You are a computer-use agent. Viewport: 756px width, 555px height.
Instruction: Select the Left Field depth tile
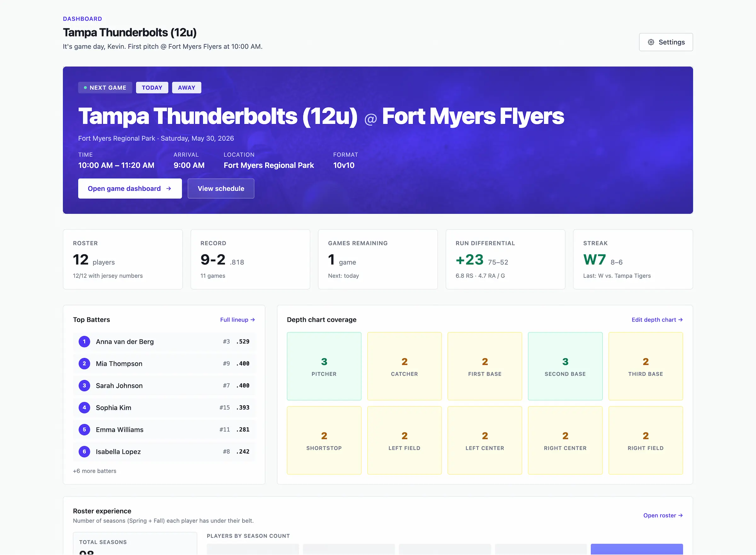(x=404, y=441)
